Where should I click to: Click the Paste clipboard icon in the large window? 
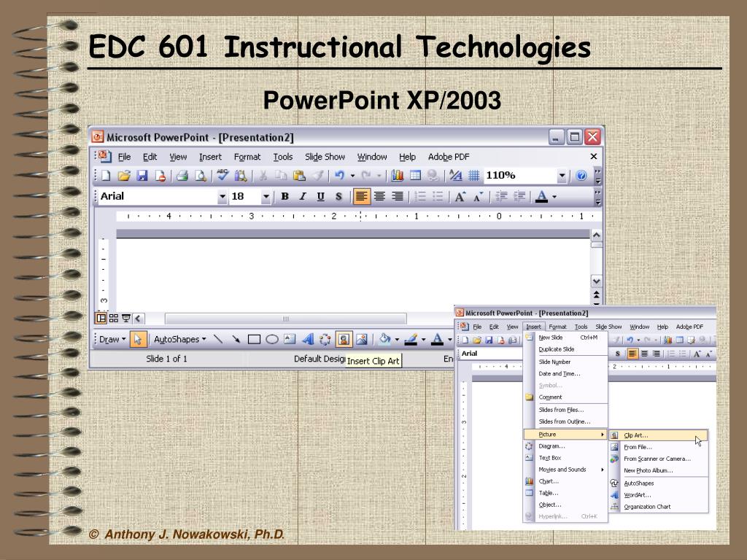tap(299, 176)
